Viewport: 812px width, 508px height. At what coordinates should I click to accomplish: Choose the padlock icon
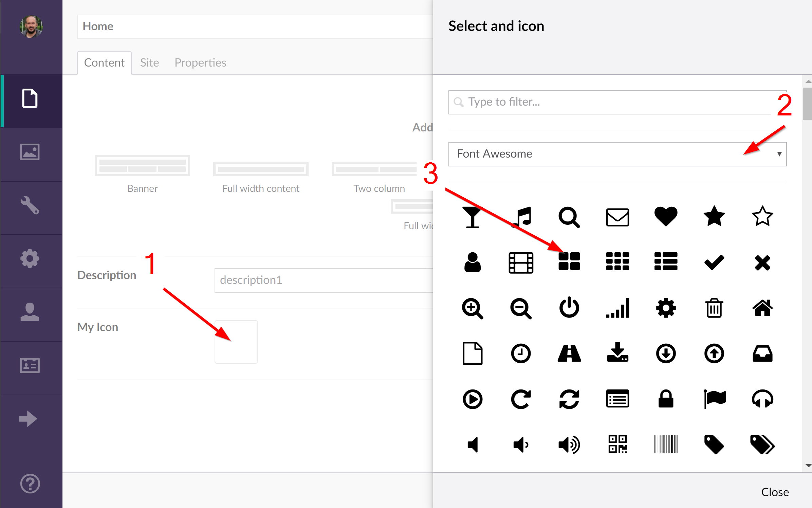point(666,399)
